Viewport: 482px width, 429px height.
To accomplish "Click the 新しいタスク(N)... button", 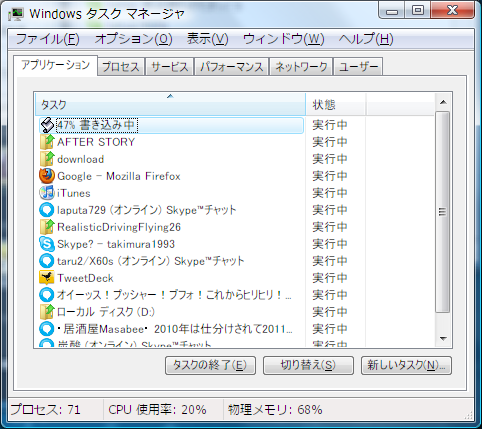I will point(406,365).
